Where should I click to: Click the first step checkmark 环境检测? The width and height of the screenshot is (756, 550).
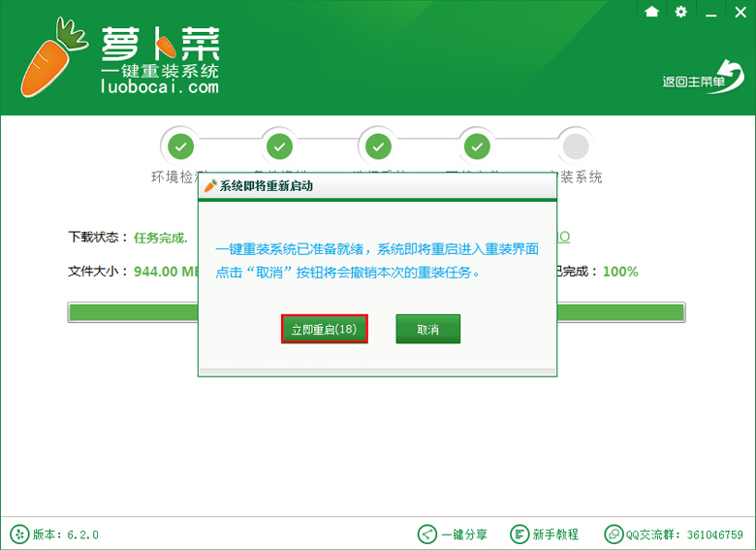click(x=180, y=146)
